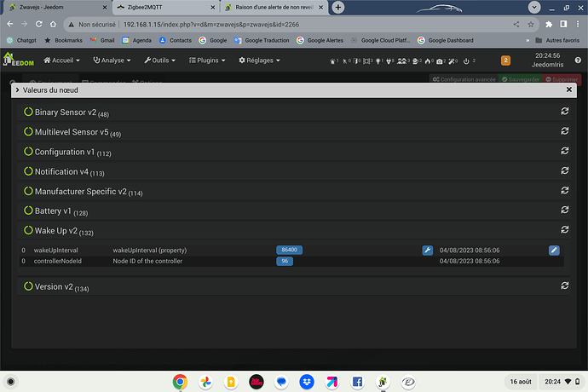Refresh the Battery v1 values

coord(564,210)
